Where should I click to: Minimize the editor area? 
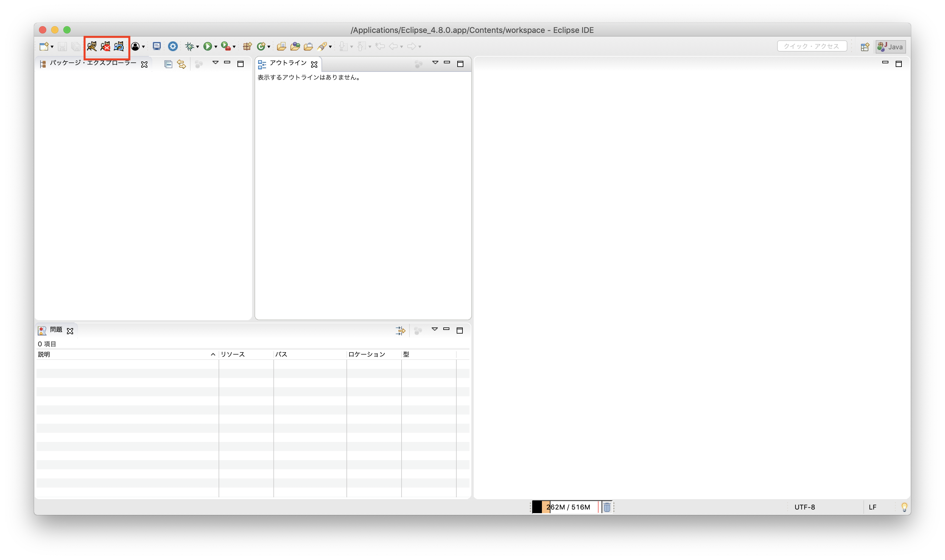885,62
